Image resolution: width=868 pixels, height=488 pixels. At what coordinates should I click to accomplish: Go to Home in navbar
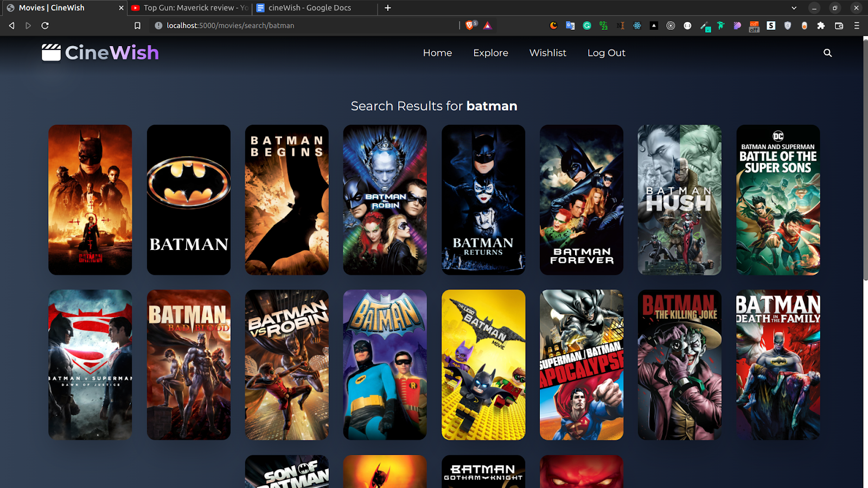point(437,53)
